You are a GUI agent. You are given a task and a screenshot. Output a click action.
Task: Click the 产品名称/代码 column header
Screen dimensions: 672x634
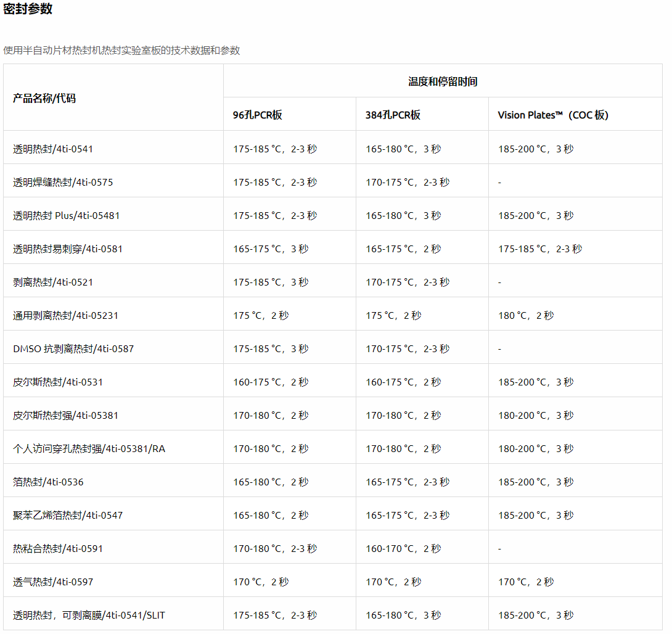pyautogui.click(x=44, y=98)
